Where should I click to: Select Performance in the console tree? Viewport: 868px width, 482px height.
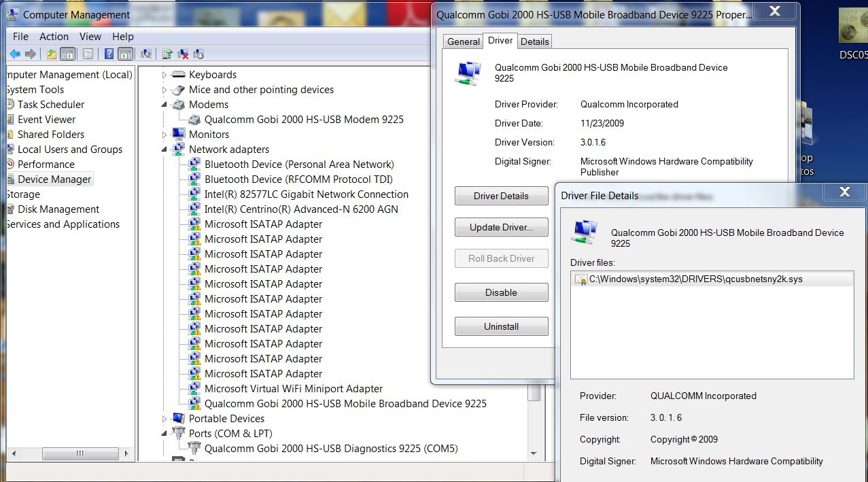[46, 165]
